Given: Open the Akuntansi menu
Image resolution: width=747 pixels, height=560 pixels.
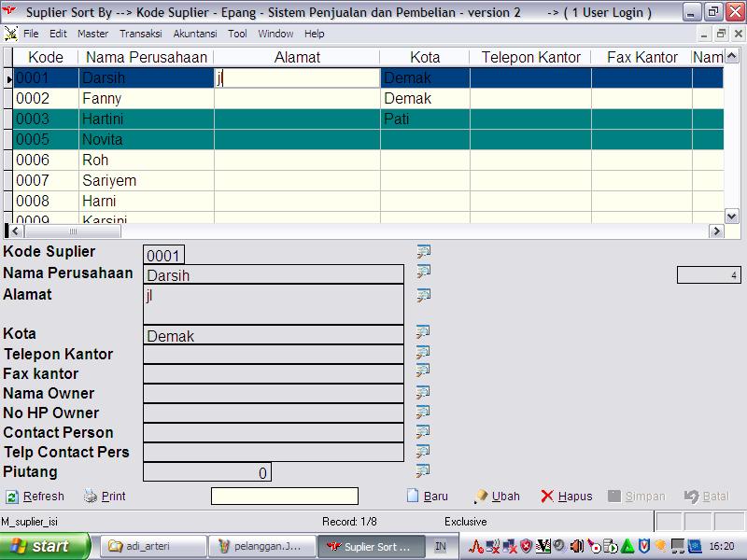Looking at the screenshot, I should [x=194, y=34].
